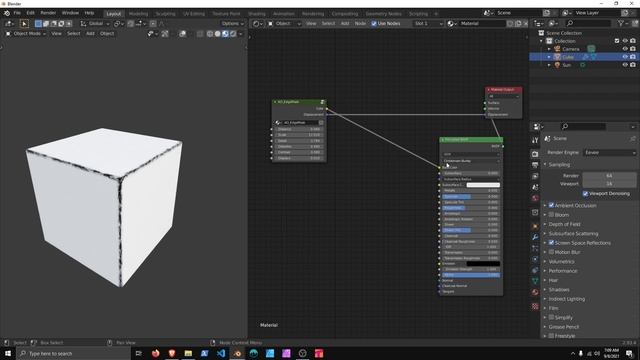Enable the Bloom checkbox
Viewport: 640px width, 360px height.
click(551, 215)
